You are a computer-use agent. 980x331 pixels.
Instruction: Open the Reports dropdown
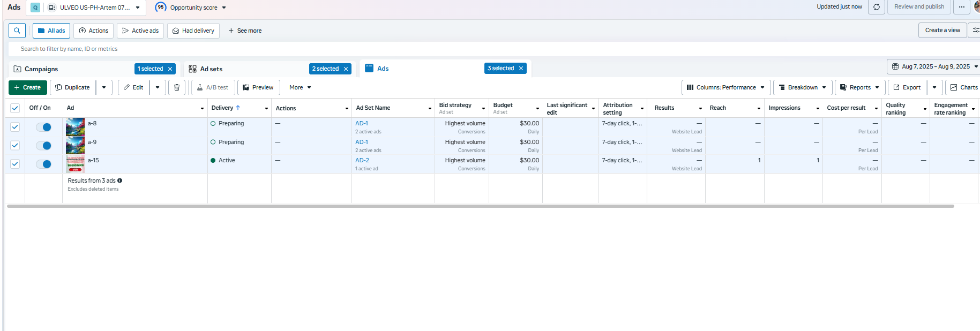[x=859, y=87]
